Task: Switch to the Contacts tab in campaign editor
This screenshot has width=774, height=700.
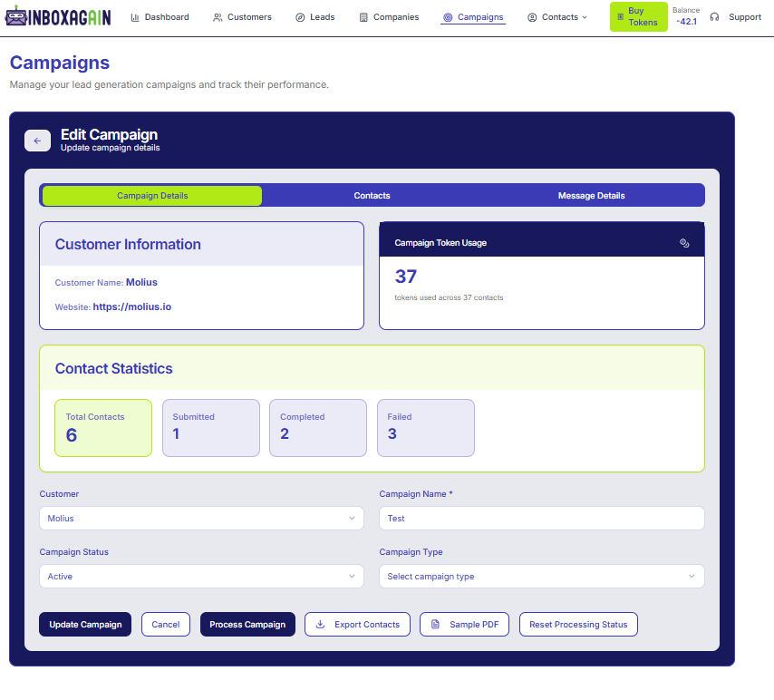Action: pyautogui.click(x=372, y=196)
